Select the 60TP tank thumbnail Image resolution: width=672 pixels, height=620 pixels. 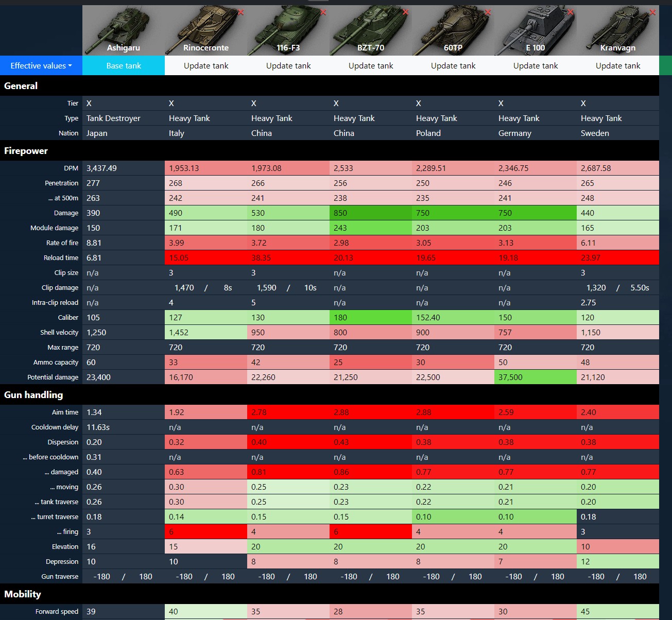tap(453, 30)
